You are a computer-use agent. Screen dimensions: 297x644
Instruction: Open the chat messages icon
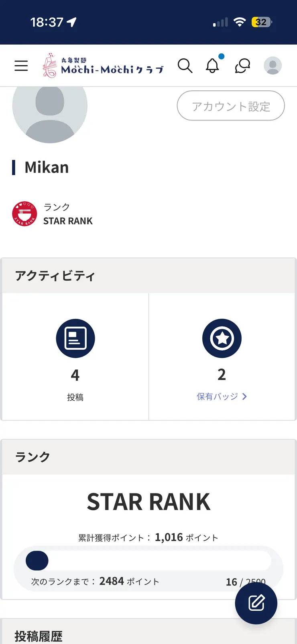coord(242,65)
